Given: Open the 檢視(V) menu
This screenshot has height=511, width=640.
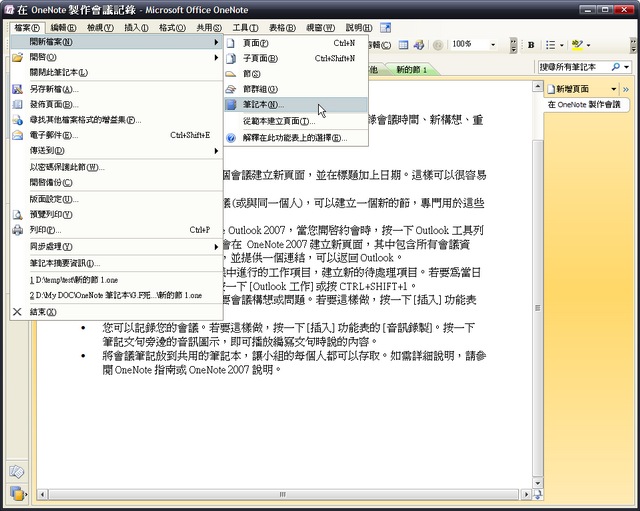Looking at the screenshot, I should 100,28.
